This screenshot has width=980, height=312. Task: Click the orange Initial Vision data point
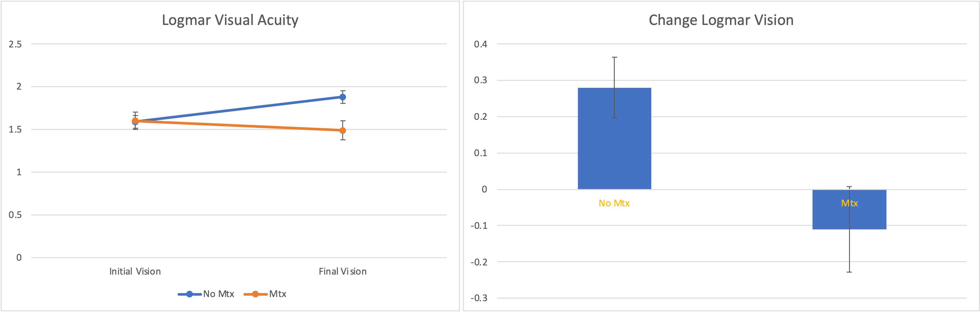click(135, 121)
